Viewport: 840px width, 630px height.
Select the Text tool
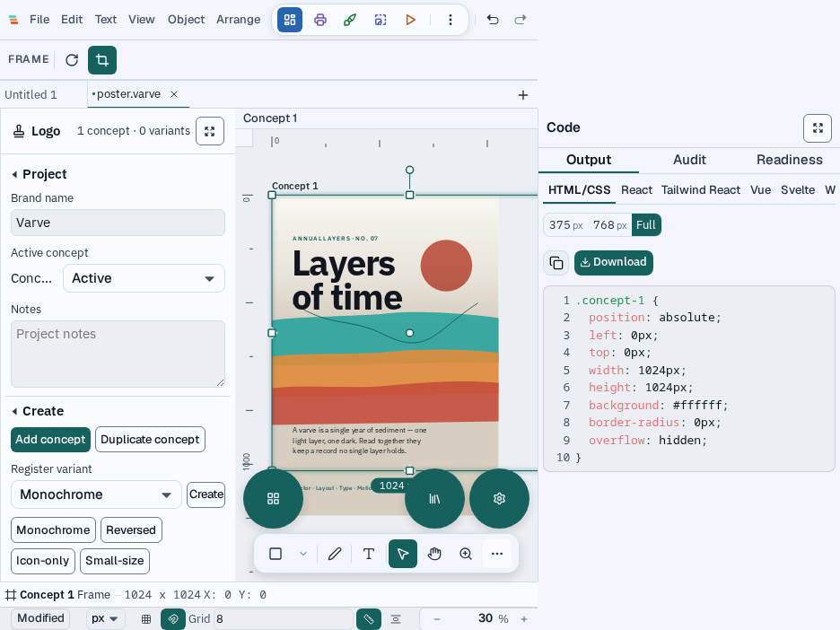pyautogui.click(x=369, y=554)
